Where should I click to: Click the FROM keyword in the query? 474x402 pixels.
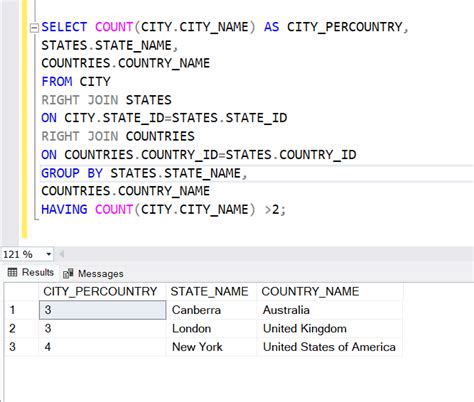coord(57,82)
